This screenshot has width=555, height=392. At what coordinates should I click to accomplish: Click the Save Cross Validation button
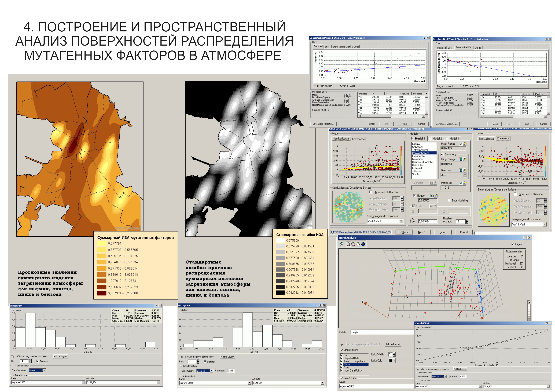tap(323, 124)
